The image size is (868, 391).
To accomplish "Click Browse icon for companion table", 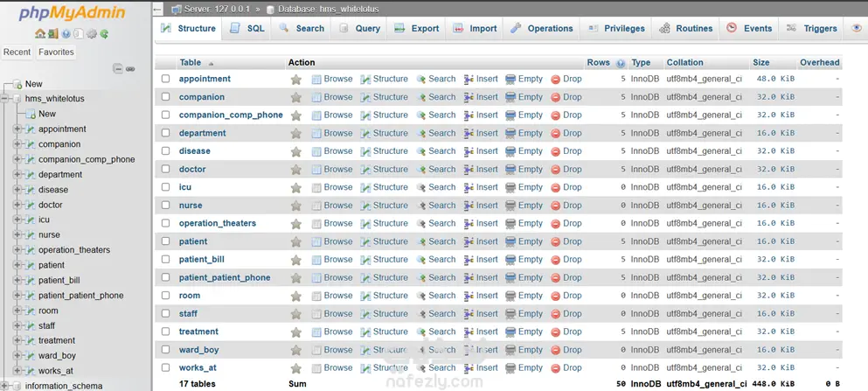I will point(316,97).
